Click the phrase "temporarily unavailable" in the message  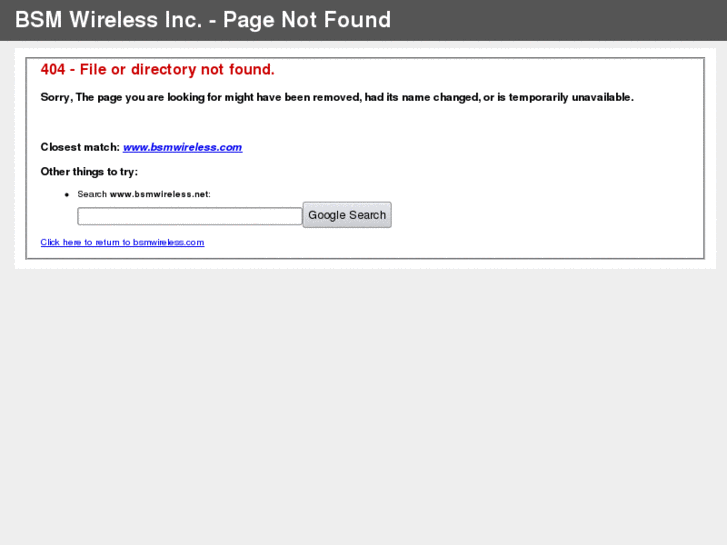pyautogui.click(x=571, y=97)
